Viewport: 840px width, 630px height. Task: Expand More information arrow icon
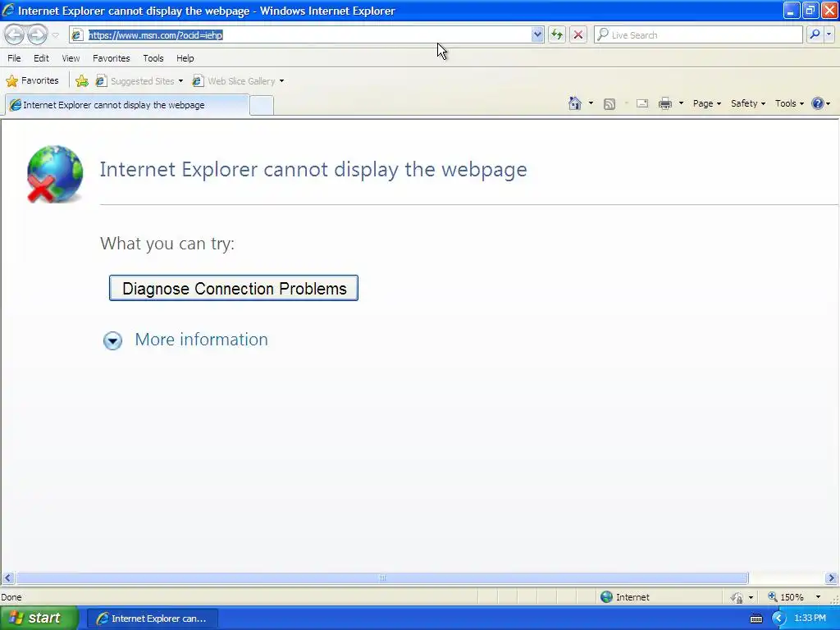pyautogui.click(x=112, y=340)
